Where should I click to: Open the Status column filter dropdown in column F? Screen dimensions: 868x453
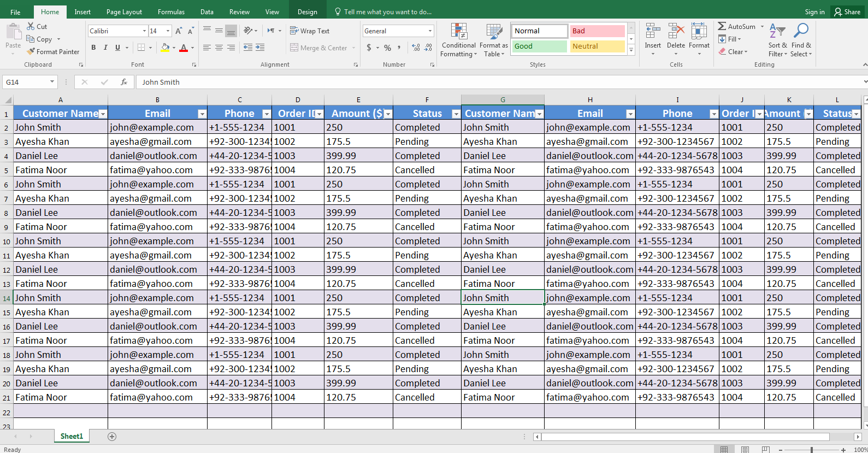(x=456, y=114)
